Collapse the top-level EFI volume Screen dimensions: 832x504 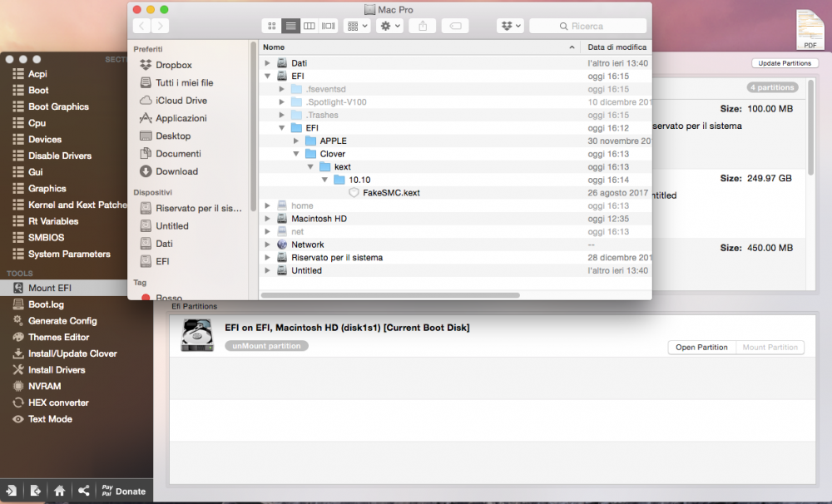(268, 76)
